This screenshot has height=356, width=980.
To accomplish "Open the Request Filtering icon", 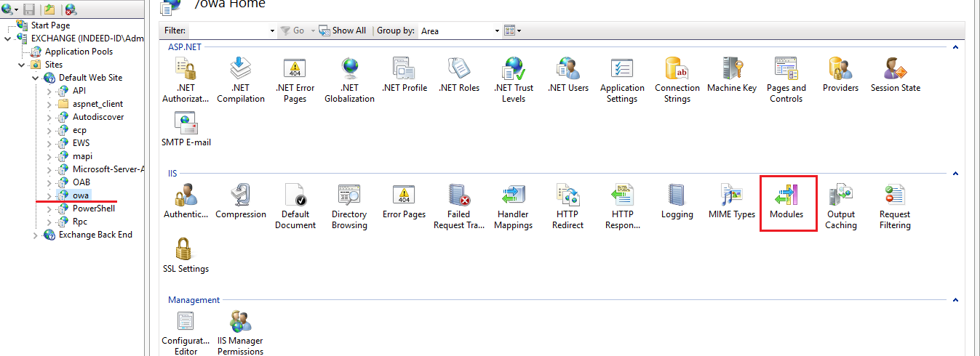I will pos(894,202).
